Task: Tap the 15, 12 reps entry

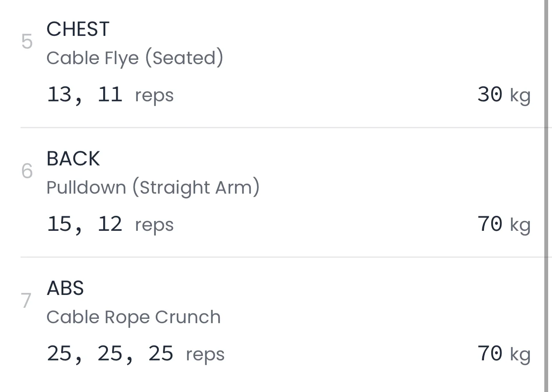Action: pos(85,224)
